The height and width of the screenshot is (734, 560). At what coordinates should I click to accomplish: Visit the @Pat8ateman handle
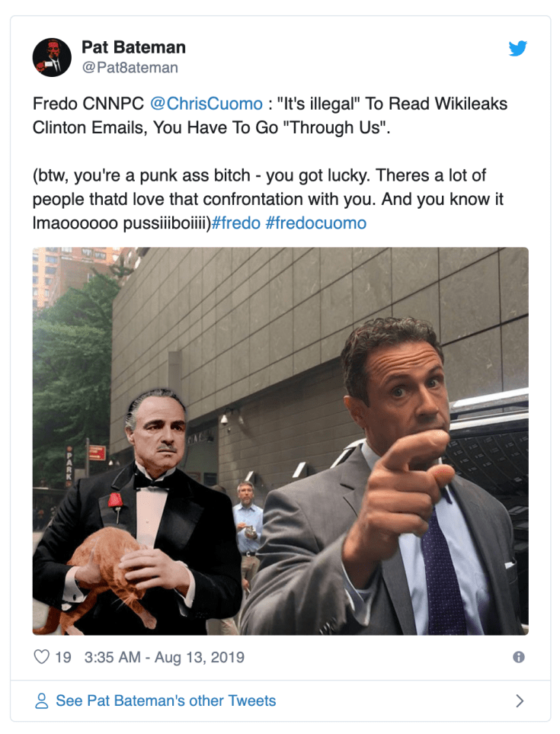tap(130, 68)
